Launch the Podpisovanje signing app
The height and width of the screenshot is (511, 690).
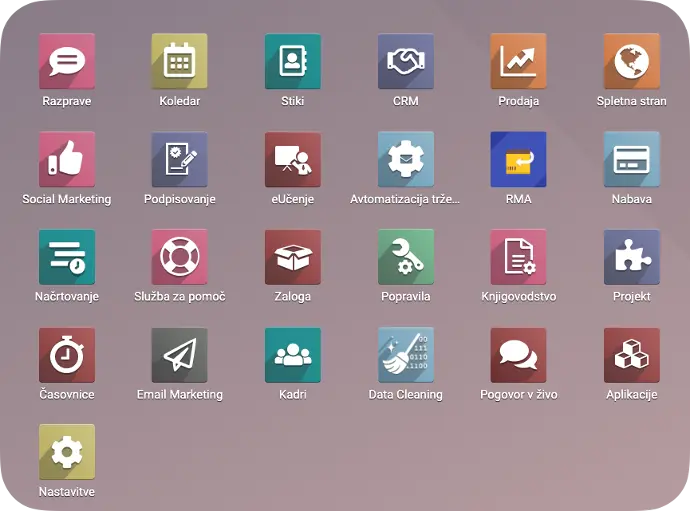point(180,159)
